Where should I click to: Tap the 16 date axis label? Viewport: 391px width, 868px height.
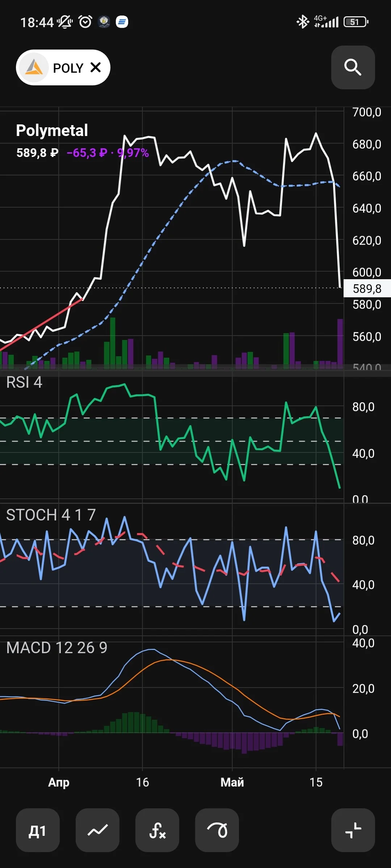[142, 782]
